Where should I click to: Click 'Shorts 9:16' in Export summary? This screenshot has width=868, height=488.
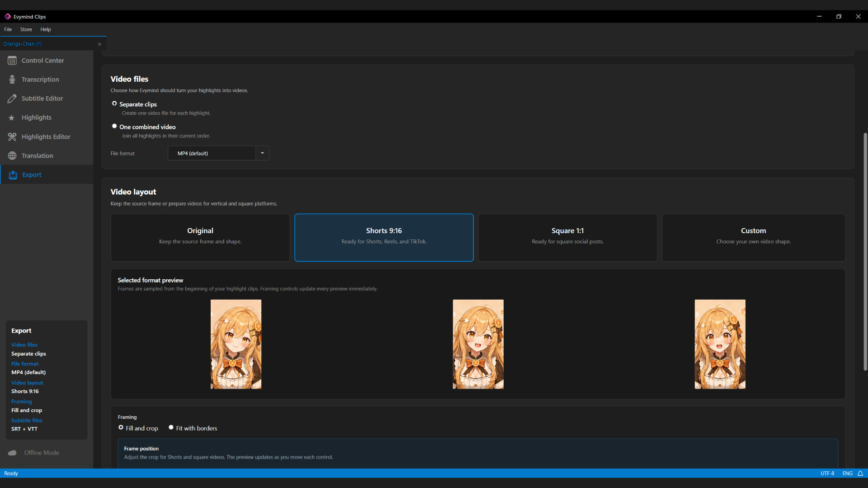[x=25, y=391]
